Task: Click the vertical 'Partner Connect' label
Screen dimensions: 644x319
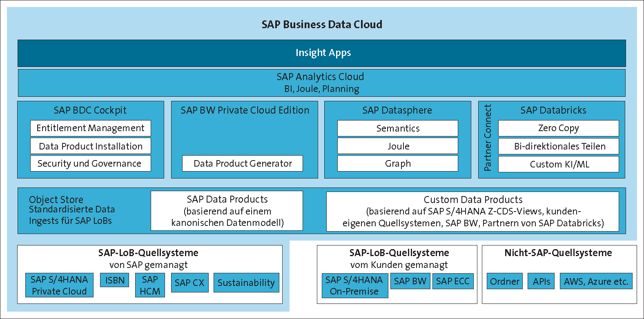Action: [488, 138]
